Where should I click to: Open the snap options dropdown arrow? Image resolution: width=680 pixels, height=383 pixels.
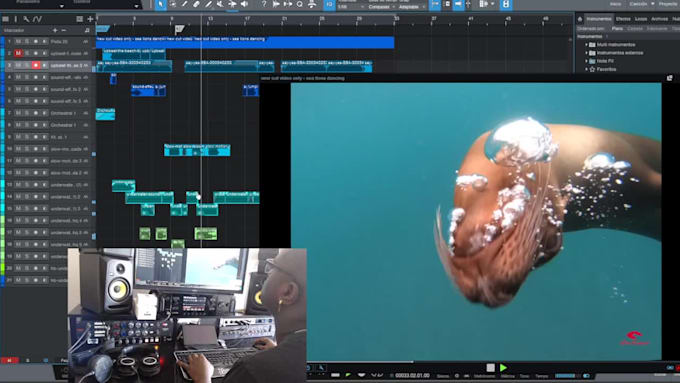[493, 4]
